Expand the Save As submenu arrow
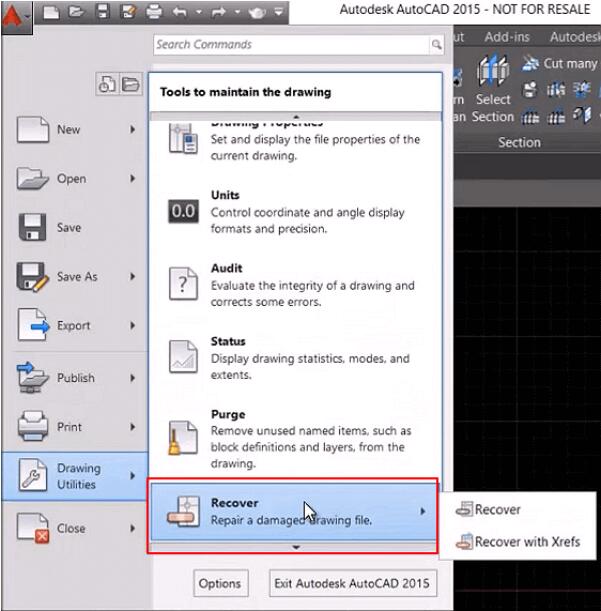The height and width of the screenshot is (611, 601). point(133,277)
